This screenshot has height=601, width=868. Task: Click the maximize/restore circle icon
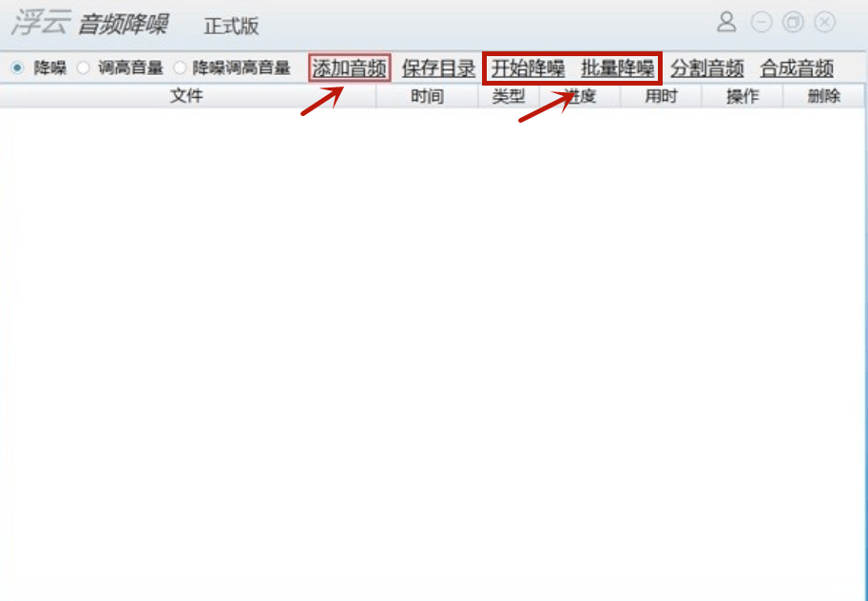[x=793, y=22]
